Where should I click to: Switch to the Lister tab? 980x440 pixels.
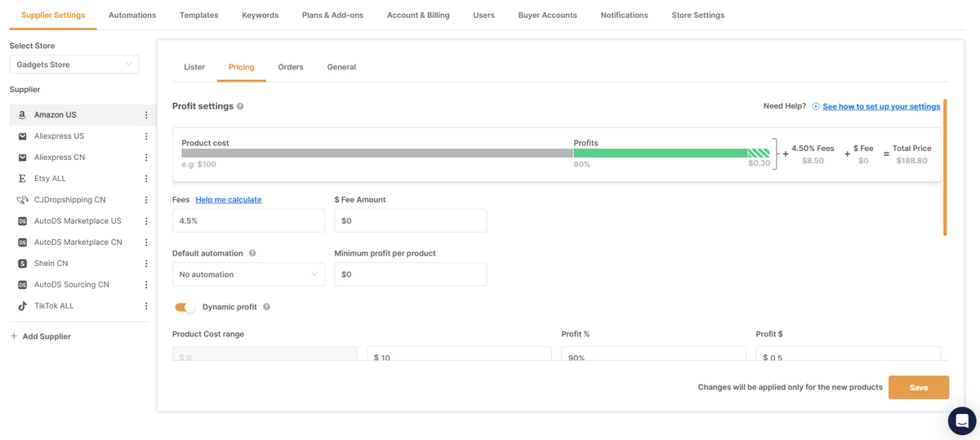point(194,67)
